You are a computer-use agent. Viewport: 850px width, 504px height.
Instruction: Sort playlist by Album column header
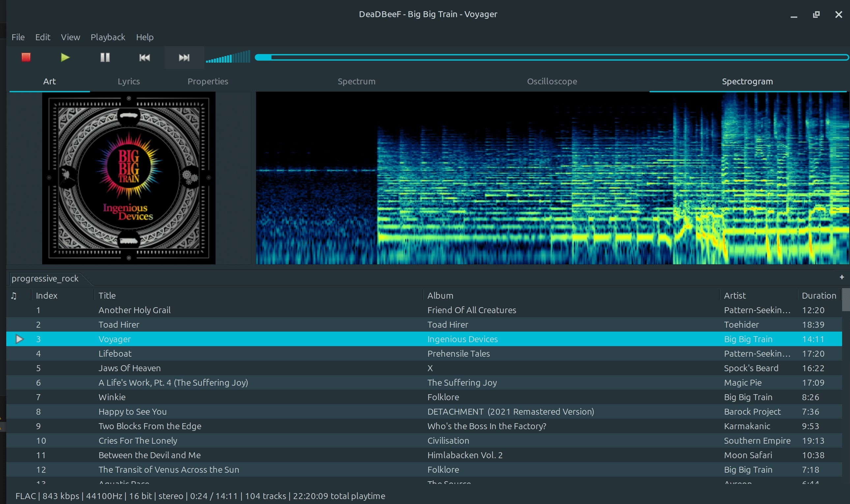pos(440,295)
